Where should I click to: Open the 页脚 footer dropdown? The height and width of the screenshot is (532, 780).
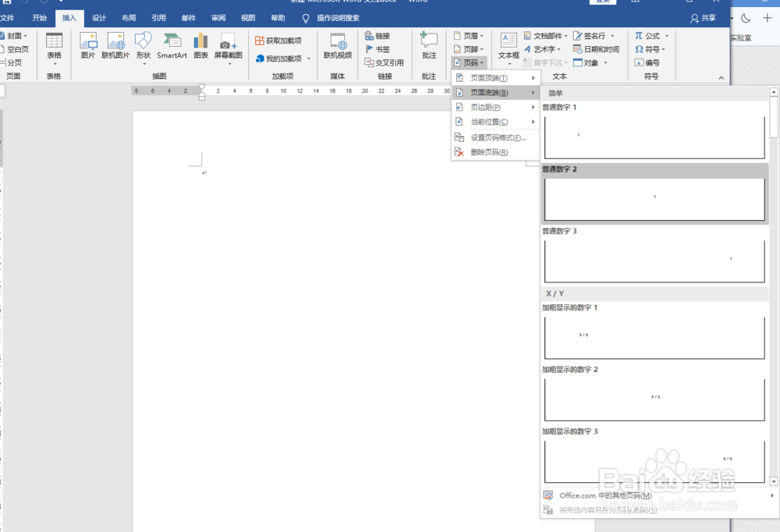(468, 49)
